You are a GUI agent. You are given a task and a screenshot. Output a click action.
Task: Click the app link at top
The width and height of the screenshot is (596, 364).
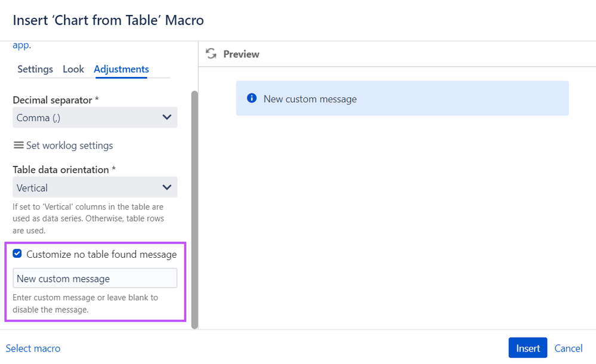click(21, 45)
